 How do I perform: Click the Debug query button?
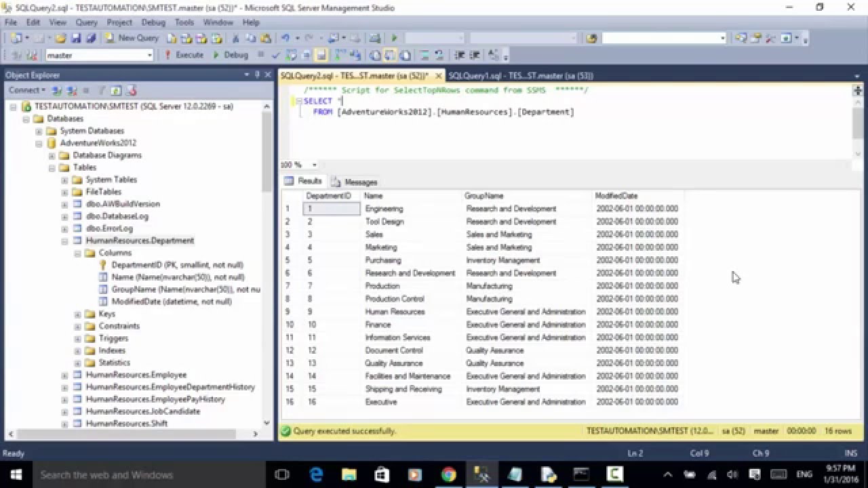tap(231, 55)
